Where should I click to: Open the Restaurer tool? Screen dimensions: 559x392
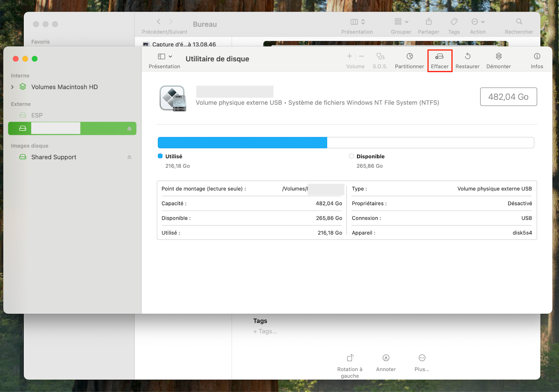click(x=467, y=59)
